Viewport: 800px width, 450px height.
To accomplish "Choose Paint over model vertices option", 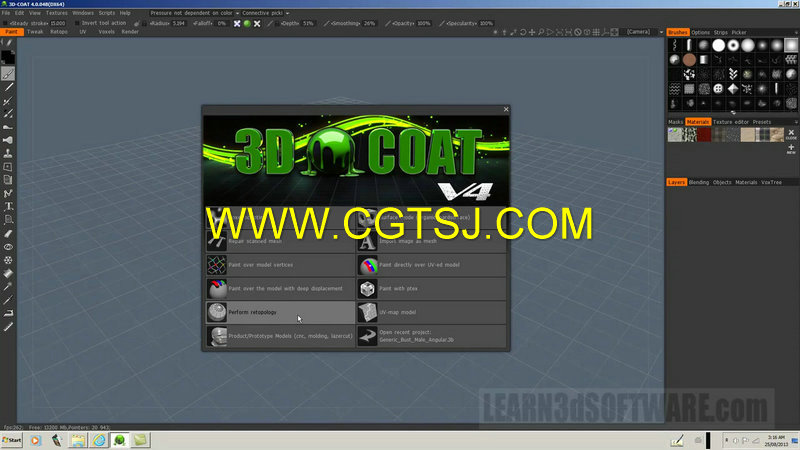I will pos(280,265).
